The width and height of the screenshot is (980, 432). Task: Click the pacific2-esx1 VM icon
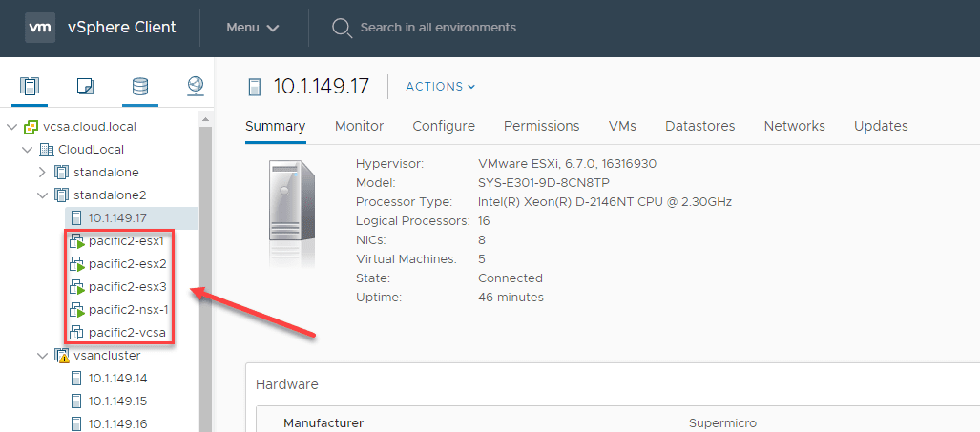coord(77,241)
